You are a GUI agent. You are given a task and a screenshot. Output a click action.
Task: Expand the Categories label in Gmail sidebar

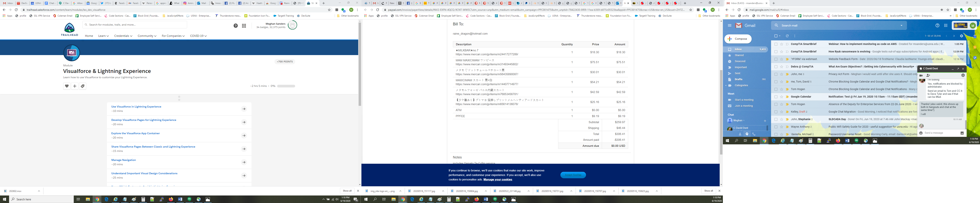point(726,86)
